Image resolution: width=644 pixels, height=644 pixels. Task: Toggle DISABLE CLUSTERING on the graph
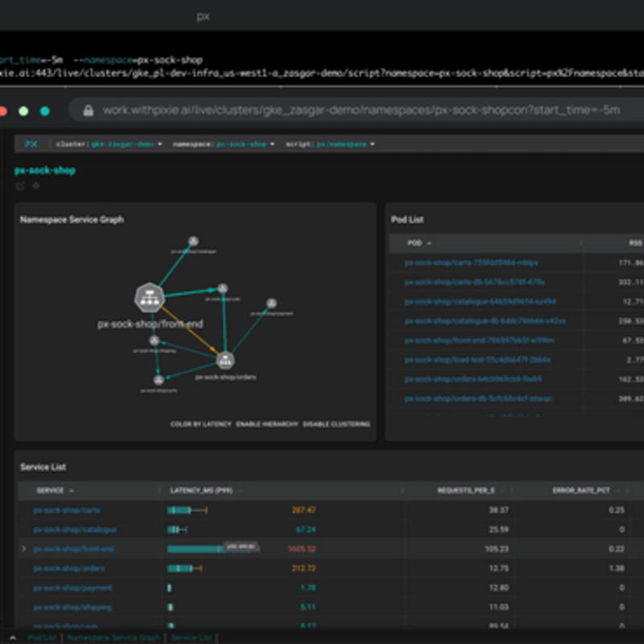(336, 424)
